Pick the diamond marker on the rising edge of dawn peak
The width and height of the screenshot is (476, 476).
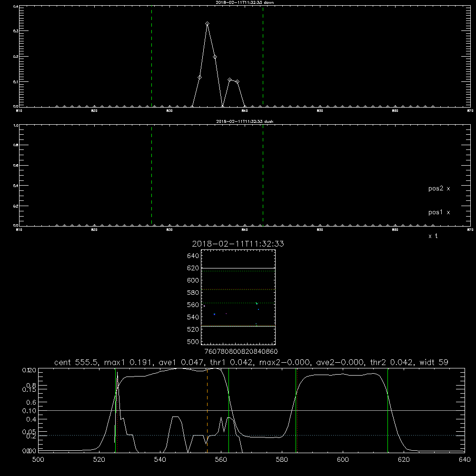point(200,78)
